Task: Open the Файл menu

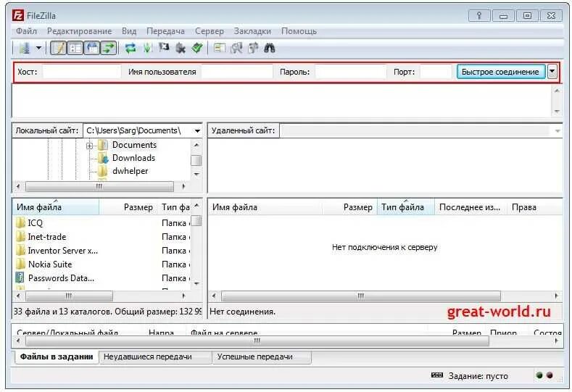Action: pos(27,31)
